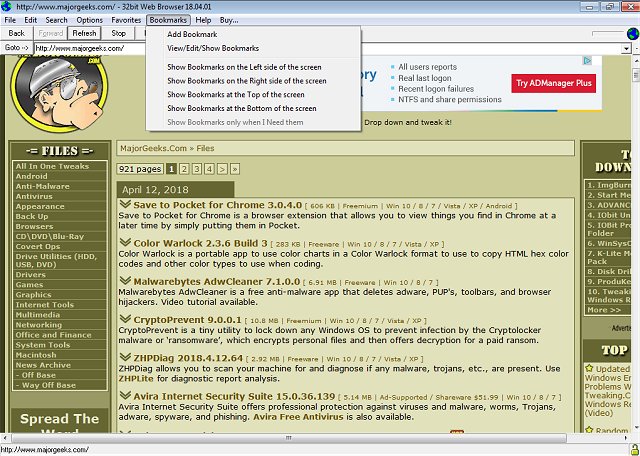The image size is (640, 456).
Task: Click arrow icon beside Save to Pocket
Action: [x=125, y=204]
